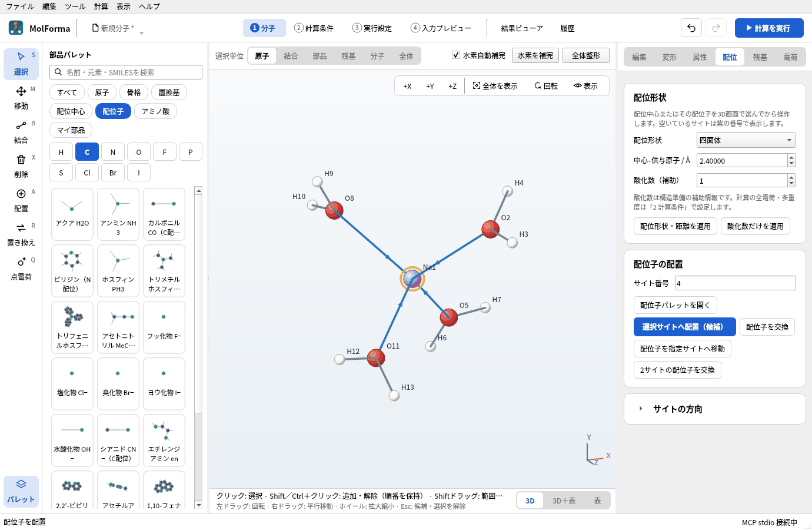Open the 配位形状 四面体 dropdown
812x530 pixels.
[x=746, y=140]
